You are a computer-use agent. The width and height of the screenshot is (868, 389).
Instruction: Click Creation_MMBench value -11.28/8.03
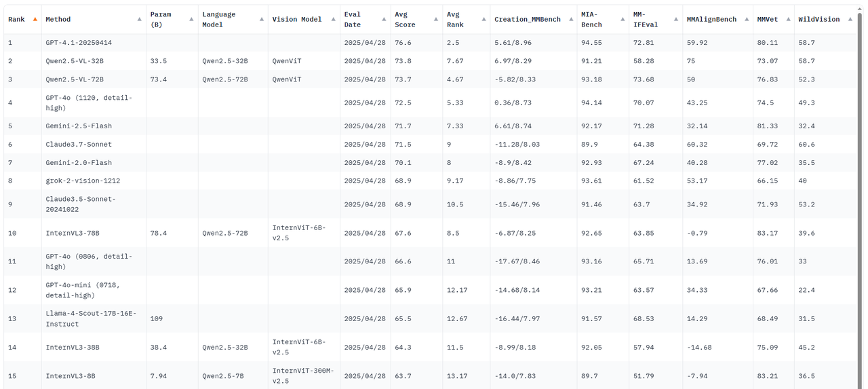[x=517, y=144]
